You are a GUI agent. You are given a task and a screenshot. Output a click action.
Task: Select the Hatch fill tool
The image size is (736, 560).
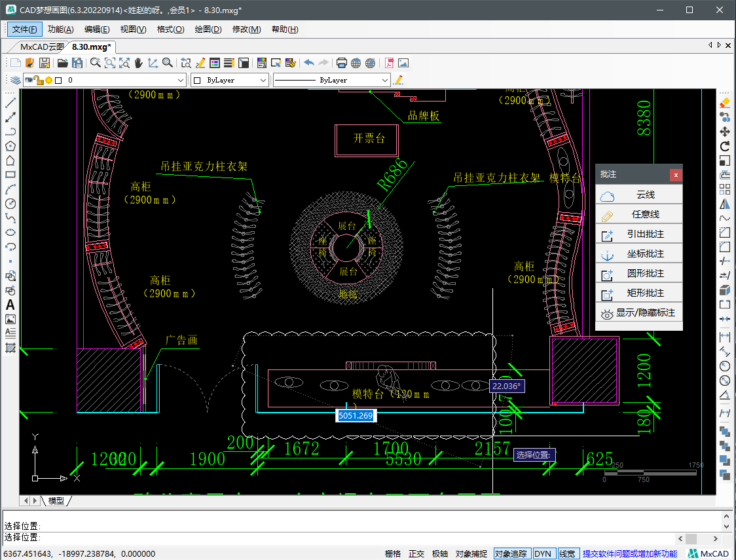tap(10, 348)
